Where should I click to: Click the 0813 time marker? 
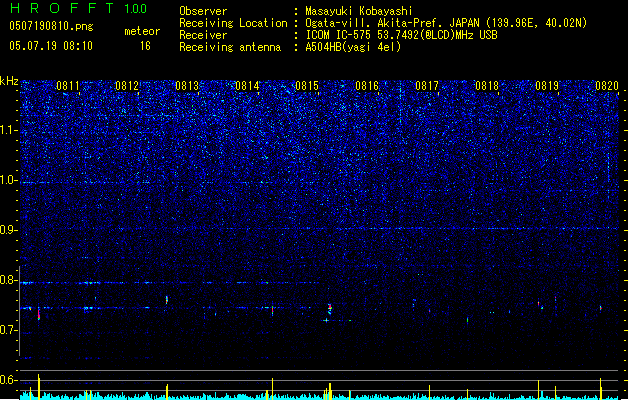coord(187,86)
